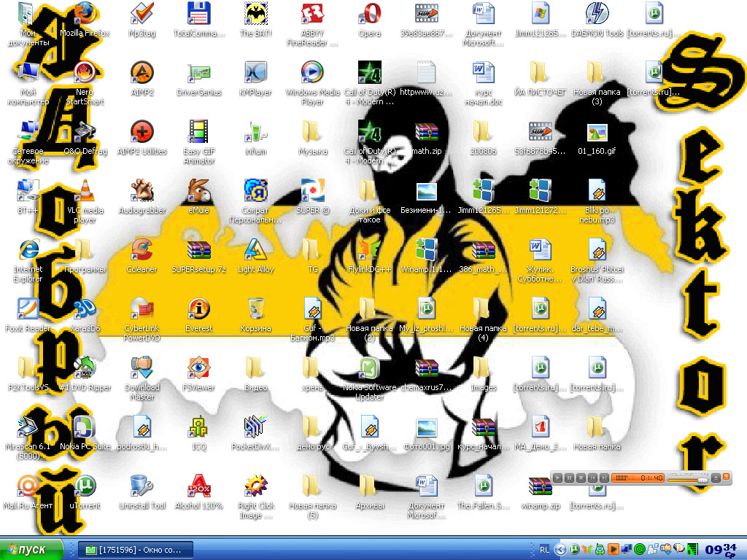Open the Видео folder
This screenshot has width=747, height=560.
coord(256,374)
